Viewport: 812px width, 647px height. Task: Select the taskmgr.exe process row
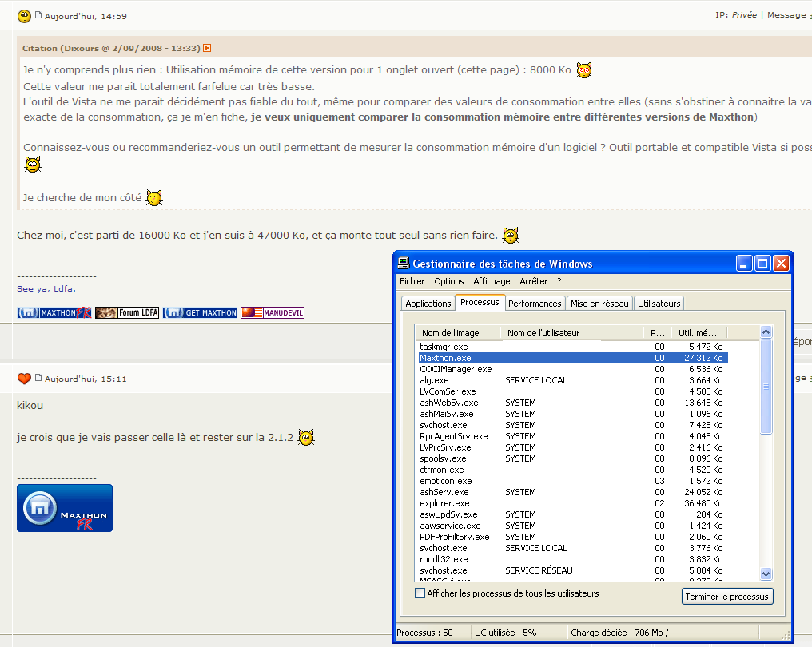[573, 347]
